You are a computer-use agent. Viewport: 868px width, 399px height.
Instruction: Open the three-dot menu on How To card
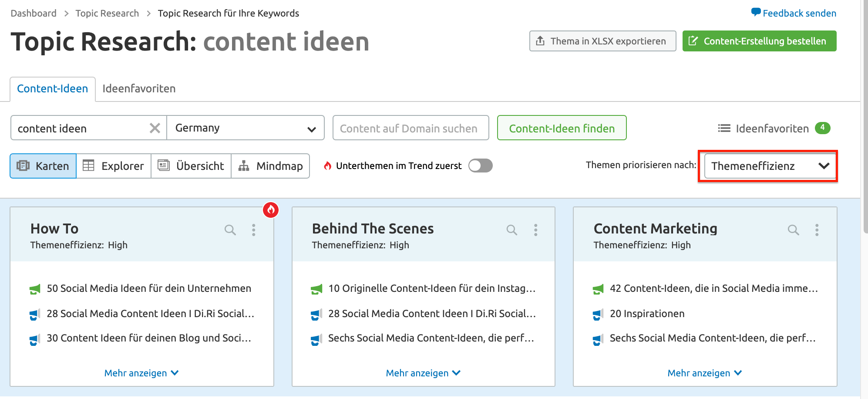pyautogui.click(x=254, y=230)
